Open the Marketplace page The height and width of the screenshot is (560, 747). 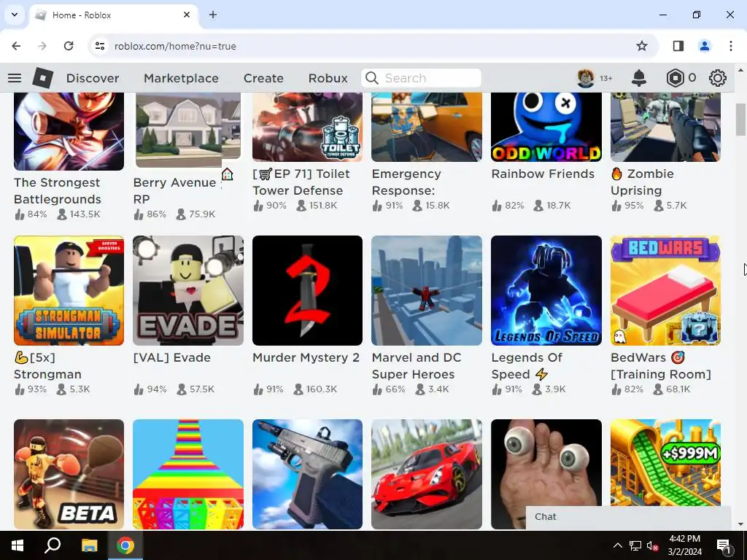click(x=181, y=78)
